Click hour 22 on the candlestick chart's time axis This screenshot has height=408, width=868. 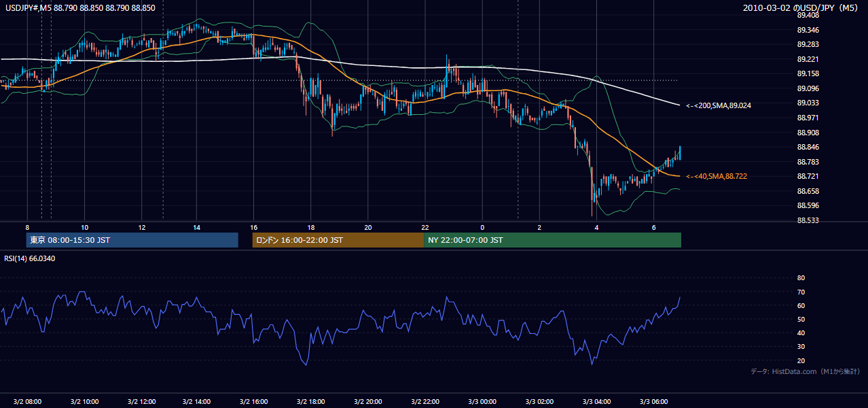(x=424, y=227)
